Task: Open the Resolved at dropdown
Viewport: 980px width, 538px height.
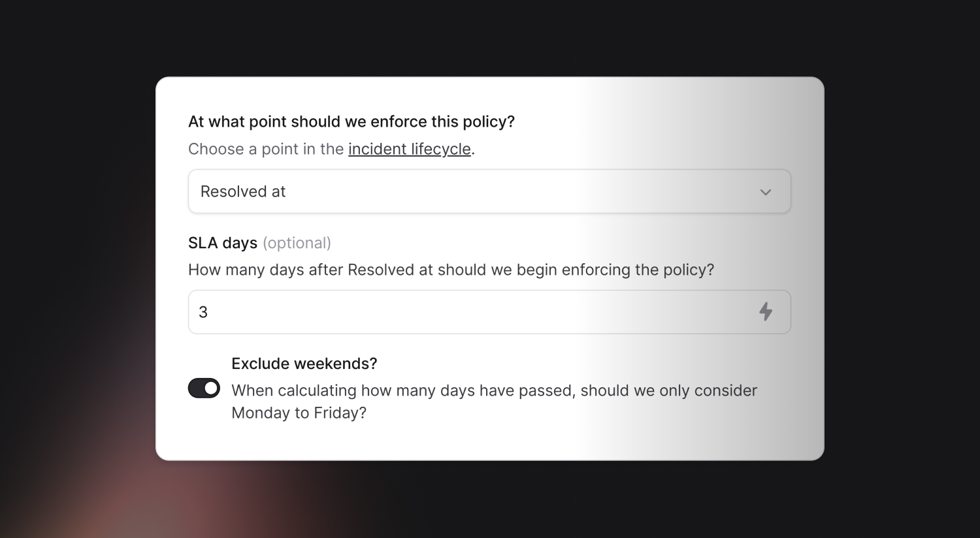Action: pos(489,191)
